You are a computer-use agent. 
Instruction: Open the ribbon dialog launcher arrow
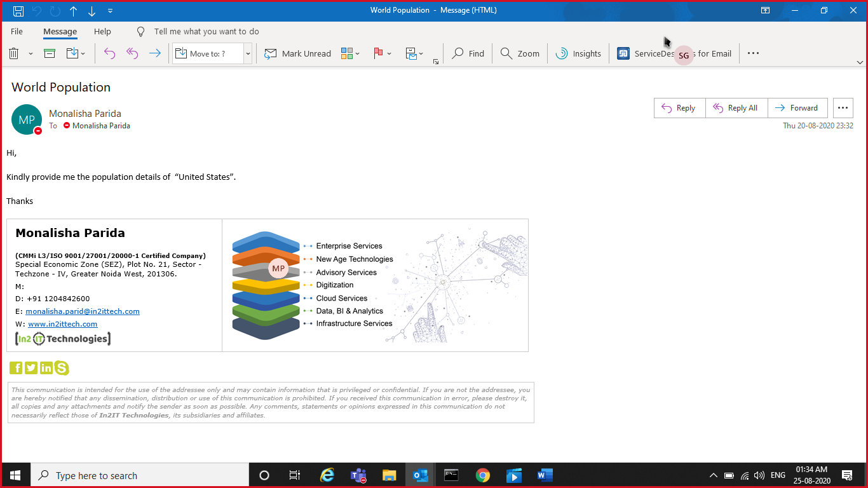coord(436,62)
